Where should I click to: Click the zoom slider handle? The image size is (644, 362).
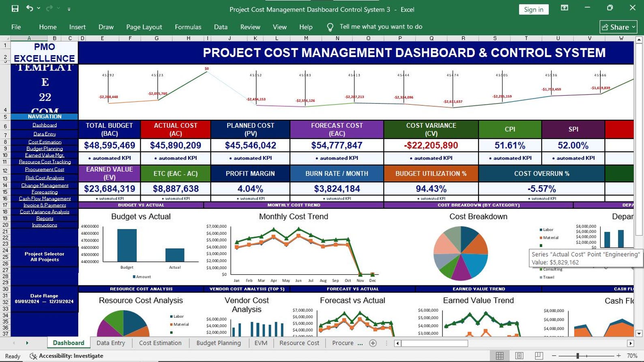tap(577, 356)
